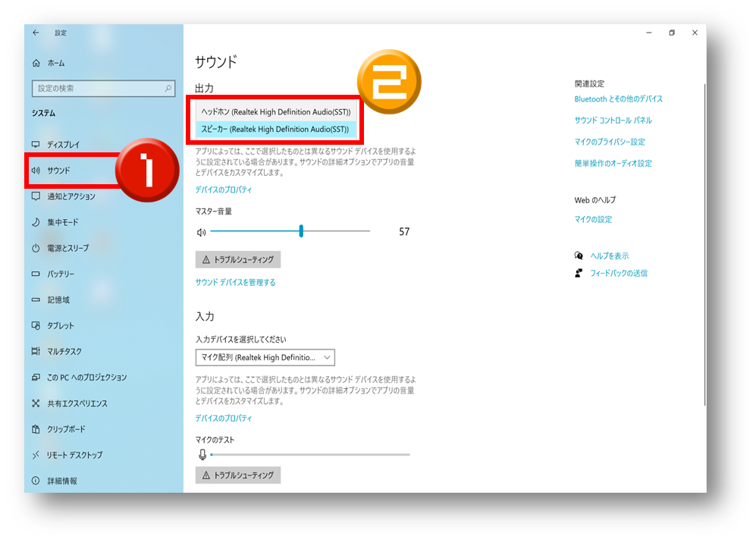Click the microphone test level bar
756x542 pixels.
tap(310, 454)
